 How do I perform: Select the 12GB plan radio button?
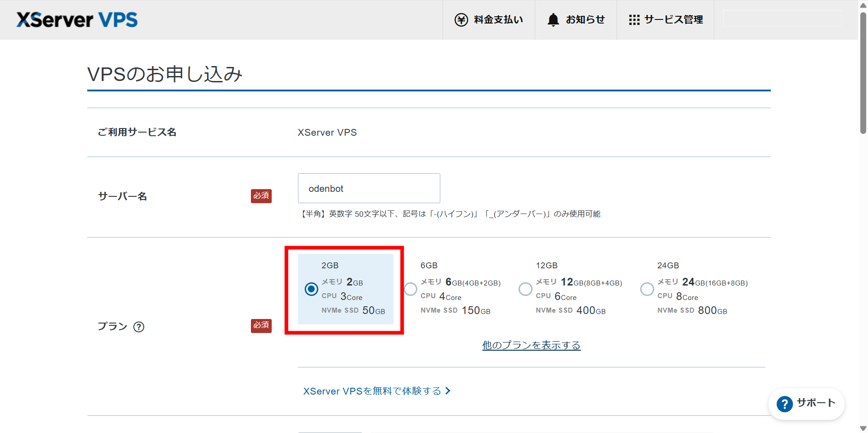[x=525, y=289]
